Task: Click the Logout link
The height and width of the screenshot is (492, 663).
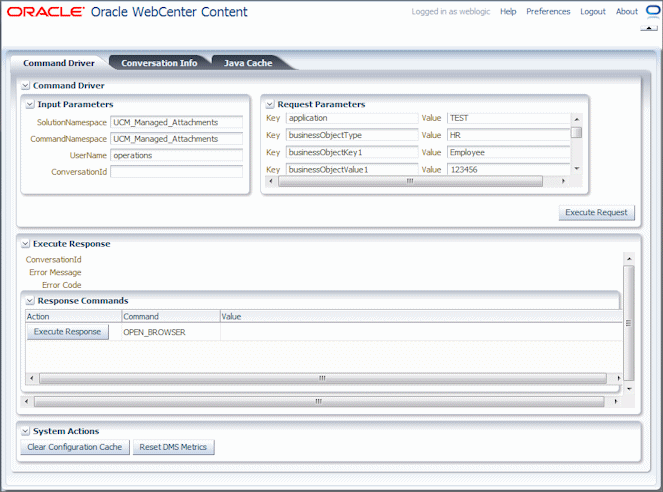Action: (x=593, y=12)
